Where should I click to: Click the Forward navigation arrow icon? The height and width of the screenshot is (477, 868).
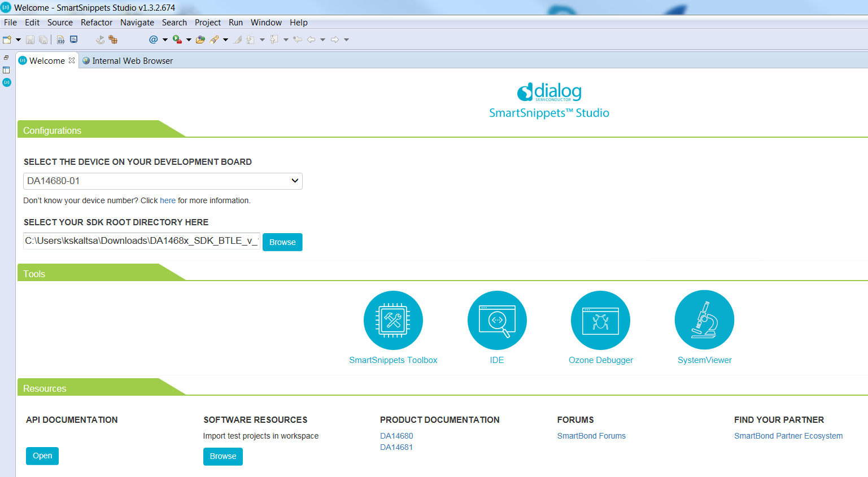[335, 40]
